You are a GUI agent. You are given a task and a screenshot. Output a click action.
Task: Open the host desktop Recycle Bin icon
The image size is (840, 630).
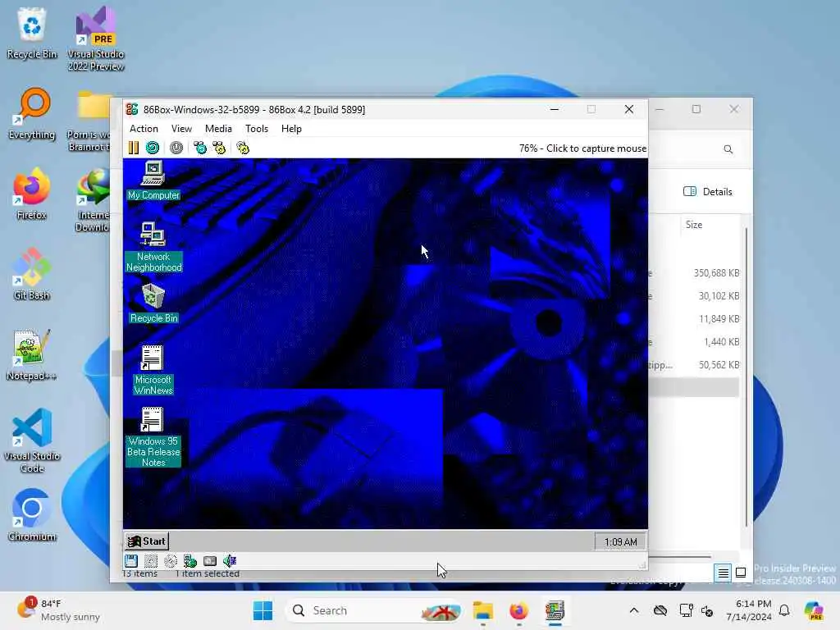click(x=32, y=33)
